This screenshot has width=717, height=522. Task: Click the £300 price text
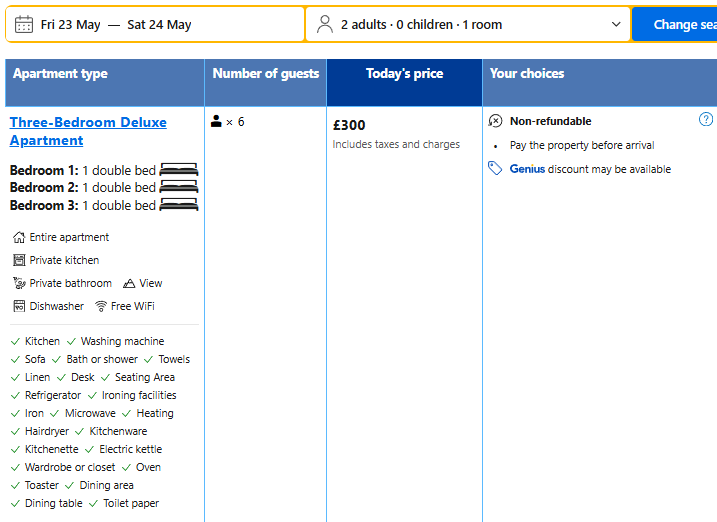[349, 125]
